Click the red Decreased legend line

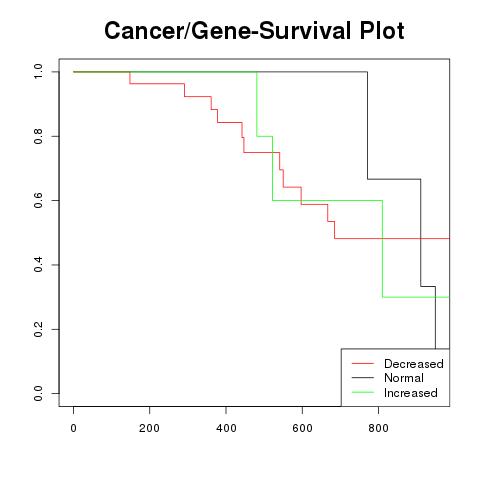pyautogui.click(x=363, y=363)
